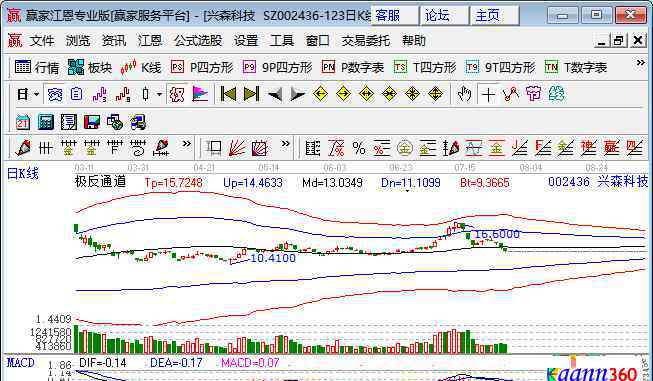Expand the top toolbar overflow chevron
The height and width of the screenshot is (381, 653).
[x=641, y=63]
